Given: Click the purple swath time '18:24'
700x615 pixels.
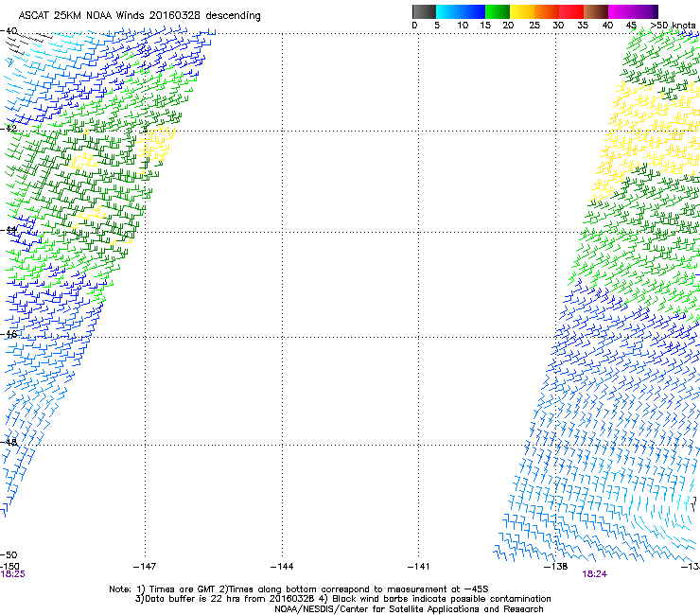Looking at the screenshot, I should 595,574.
